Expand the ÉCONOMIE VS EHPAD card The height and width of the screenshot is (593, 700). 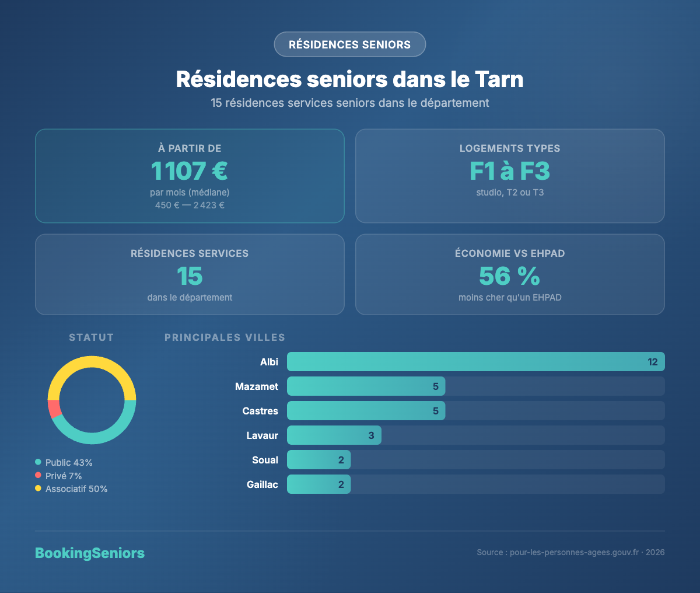tap(510, 274)
